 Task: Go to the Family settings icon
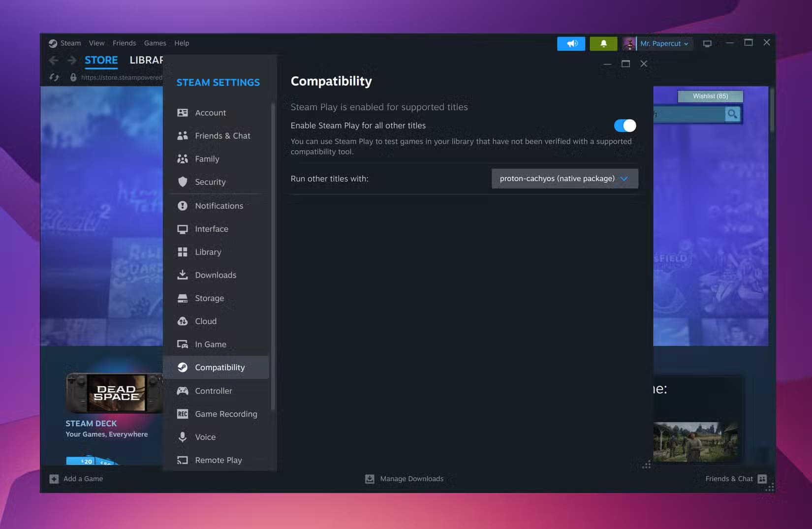[x=183, y=159]
